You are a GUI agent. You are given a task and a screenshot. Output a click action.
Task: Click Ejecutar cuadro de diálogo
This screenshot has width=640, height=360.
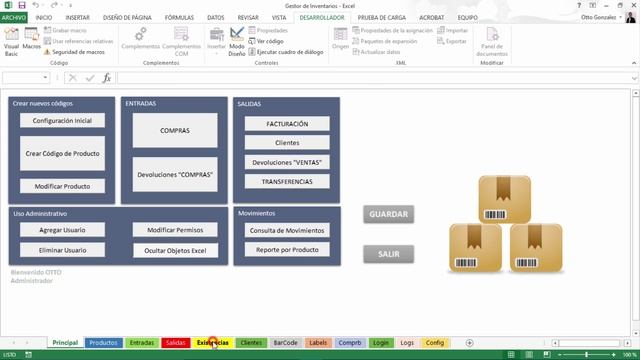[x=286, y=52]
